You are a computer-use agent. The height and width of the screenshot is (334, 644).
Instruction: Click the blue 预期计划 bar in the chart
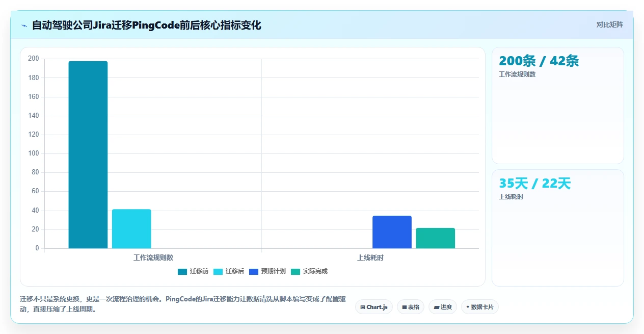click(392, 232)
